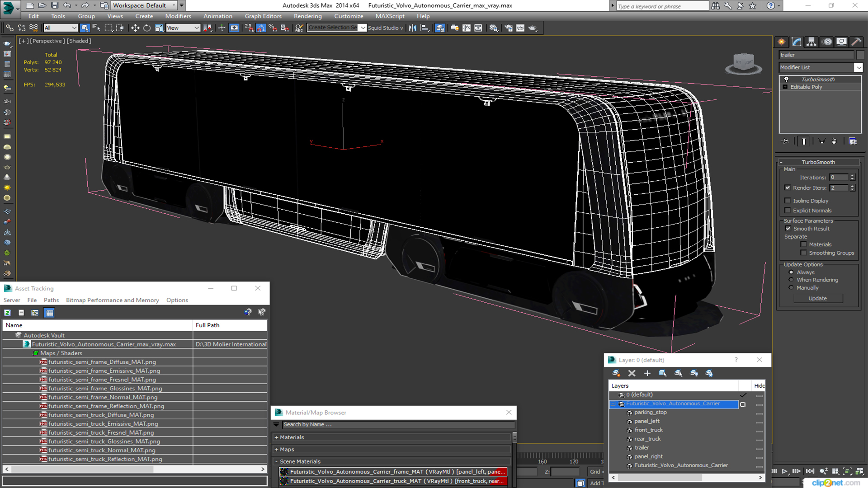Select the Always update option
Screen dimensions: 868x488
point(791,272)
